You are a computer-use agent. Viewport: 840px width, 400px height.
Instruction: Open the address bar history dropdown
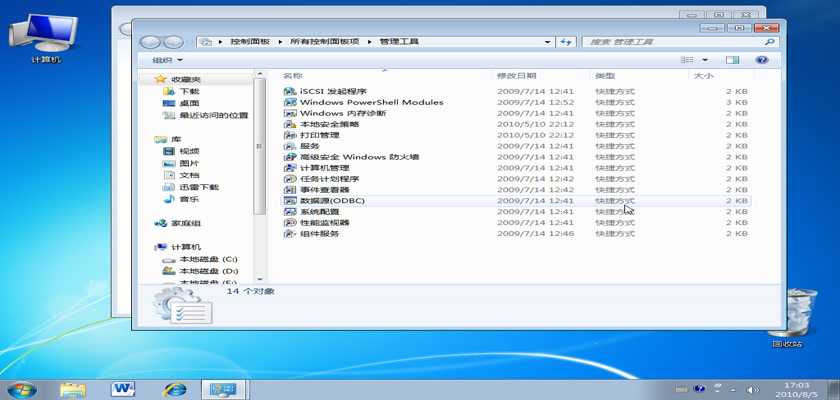coord(547,42)
